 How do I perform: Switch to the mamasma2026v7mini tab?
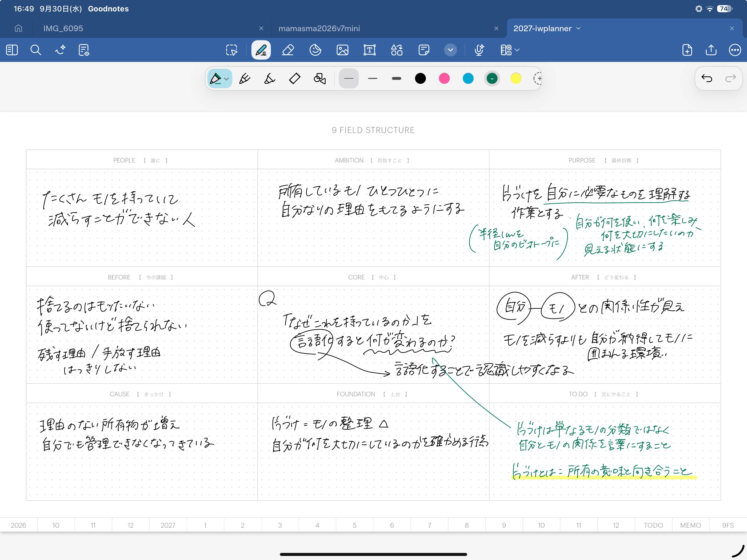click(x=319, y=28)
